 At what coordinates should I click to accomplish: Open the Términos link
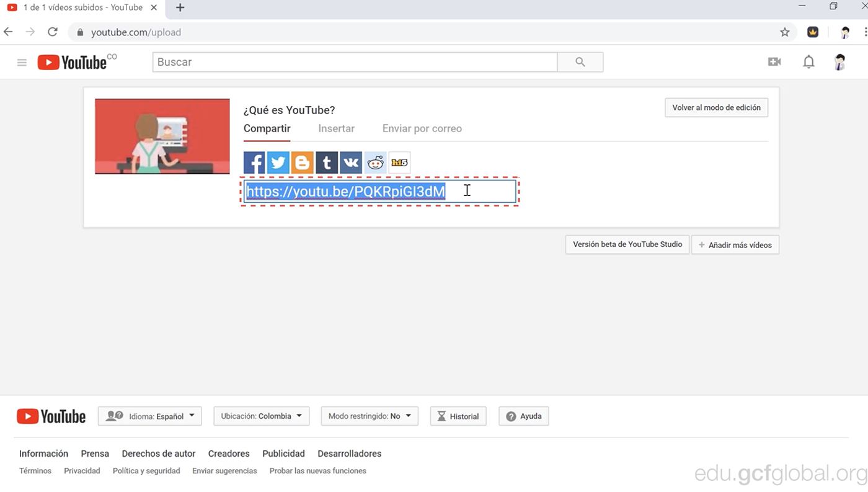click(35, 471)
